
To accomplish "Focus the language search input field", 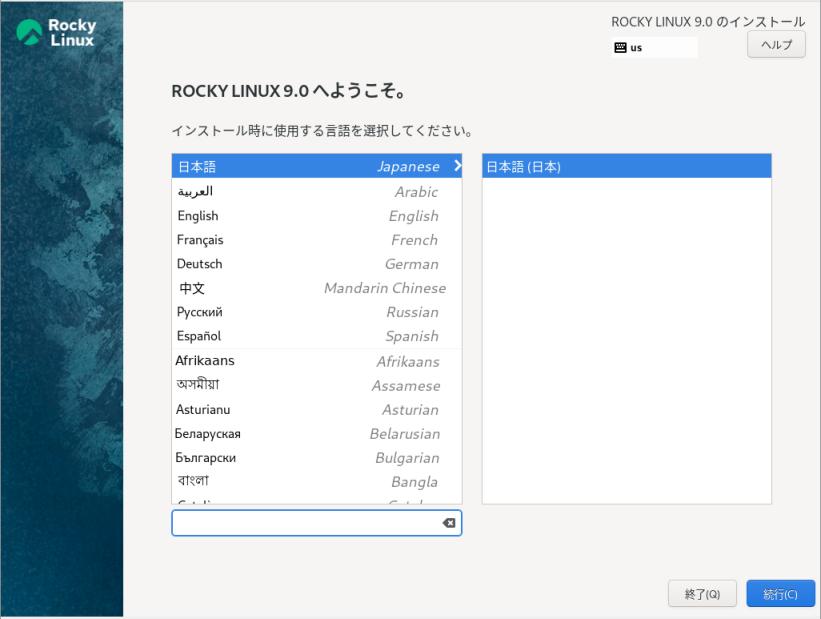I will coord(316,523).
